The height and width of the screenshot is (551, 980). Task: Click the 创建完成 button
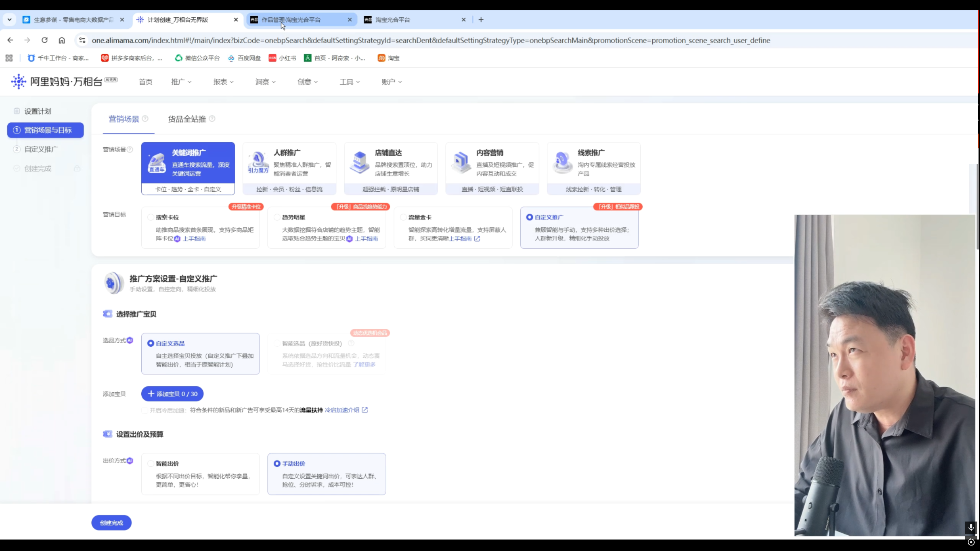tap(111, 523)
